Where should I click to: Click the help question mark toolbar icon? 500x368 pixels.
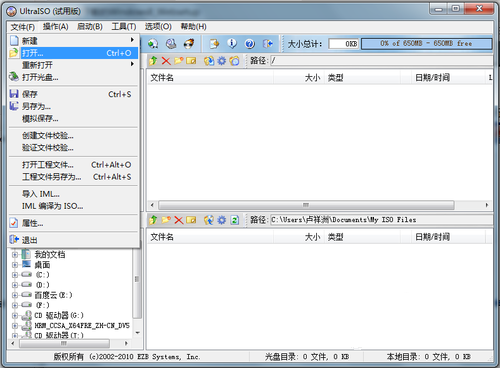pyautogui.click(x=249, y=44)
